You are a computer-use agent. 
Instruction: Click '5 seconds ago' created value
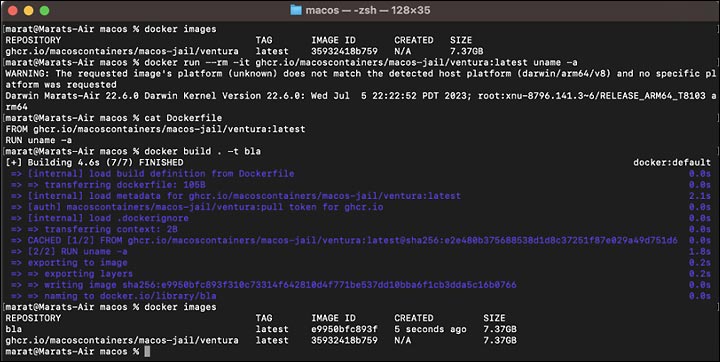[430, 329]
